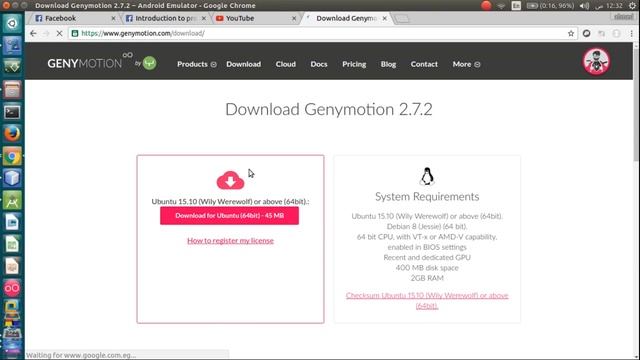This screenshot has height=360, width=640.
Task: Click the System Requirements heading
Action: click(427, 197)
